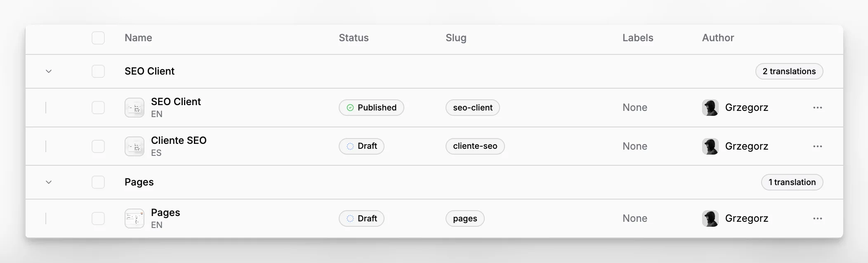Click the cliente-seo slug pill
The image size is (868, 263).
point(475,146)
